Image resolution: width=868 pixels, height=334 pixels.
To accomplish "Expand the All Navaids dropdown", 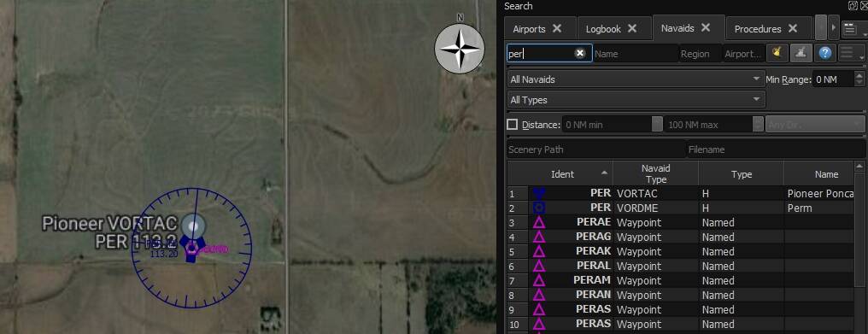I will point(636,79).
